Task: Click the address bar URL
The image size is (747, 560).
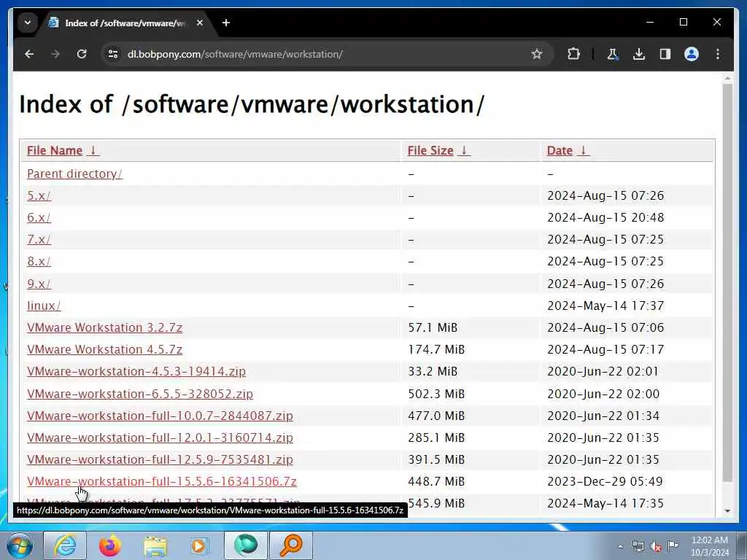Action: 235,54
